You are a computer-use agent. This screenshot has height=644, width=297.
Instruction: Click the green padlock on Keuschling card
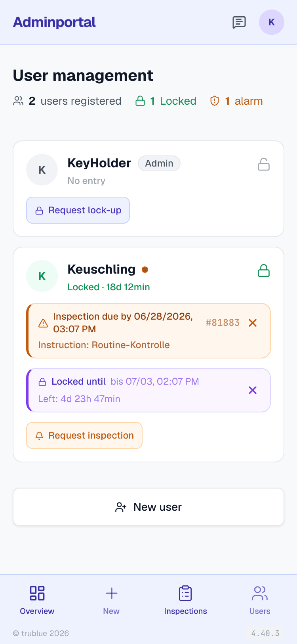[x=264, y=270]
